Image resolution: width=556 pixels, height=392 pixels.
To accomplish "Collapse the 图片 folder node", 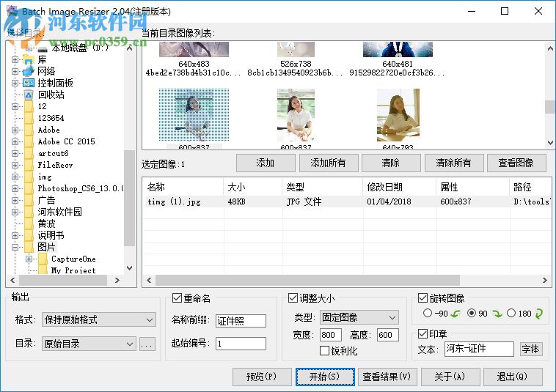I will click(x=15, y=247).
